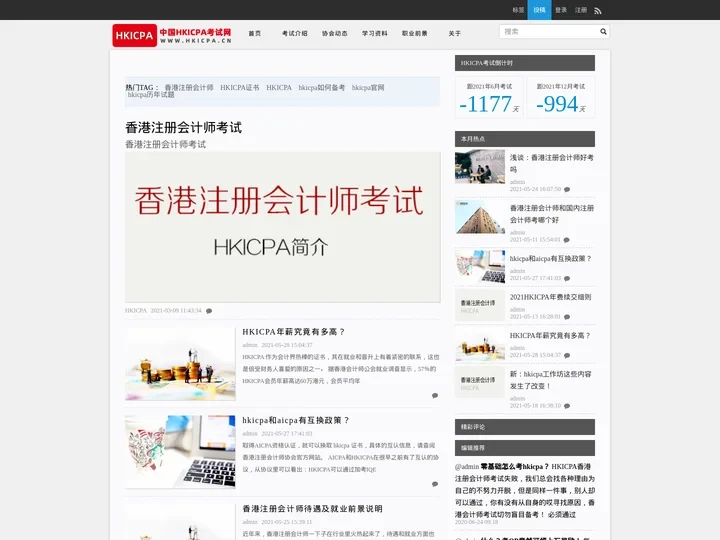Go to 首页 in navigation
The image size is (720, 540).
[x=255, y=34]
